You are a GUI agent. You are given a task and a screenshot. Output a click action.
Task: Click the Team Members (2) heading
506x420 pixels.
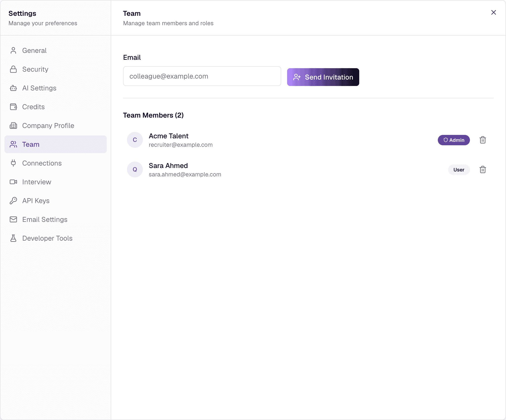(153, 115)
